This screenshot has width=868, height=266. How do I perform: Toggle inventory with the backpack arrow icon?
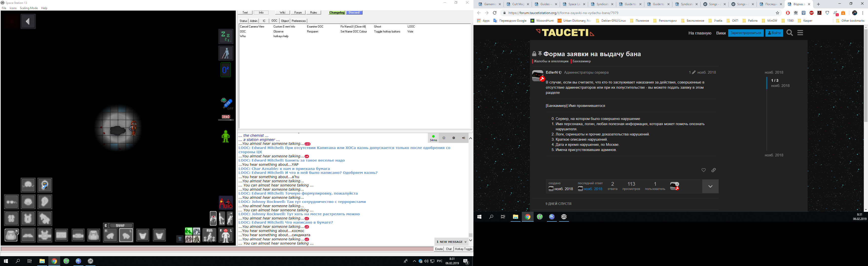click(11, 235)
